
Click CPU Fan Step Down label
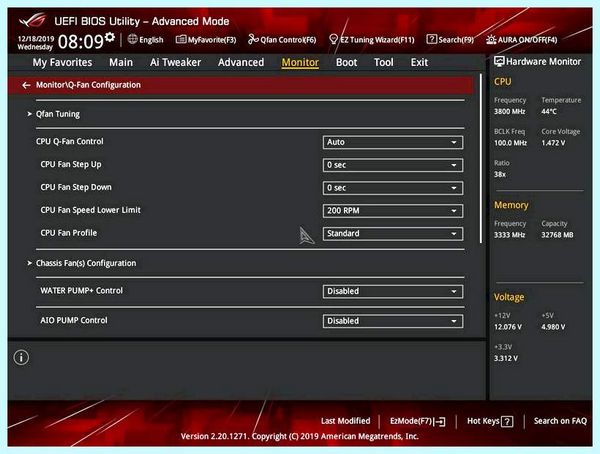[x=76, y=187]
